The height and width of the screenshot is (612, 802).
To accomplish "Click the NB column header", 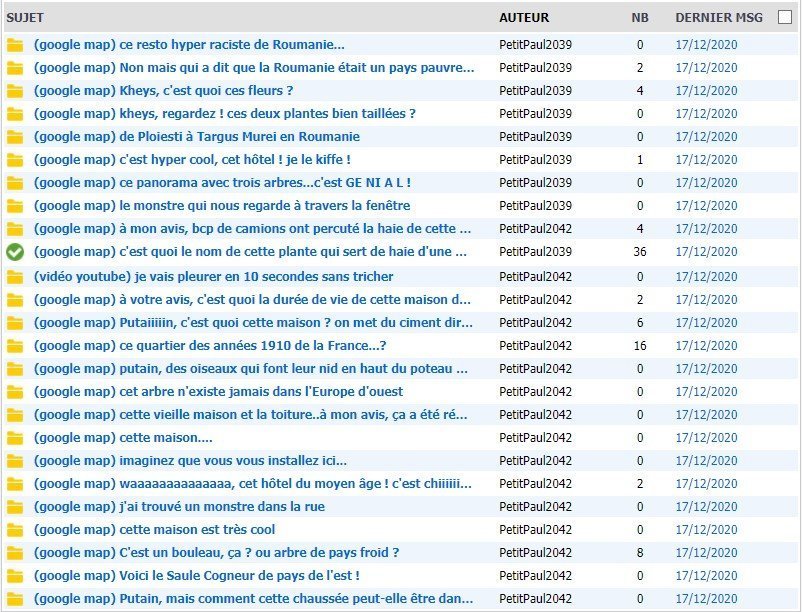I will point(640,17).
